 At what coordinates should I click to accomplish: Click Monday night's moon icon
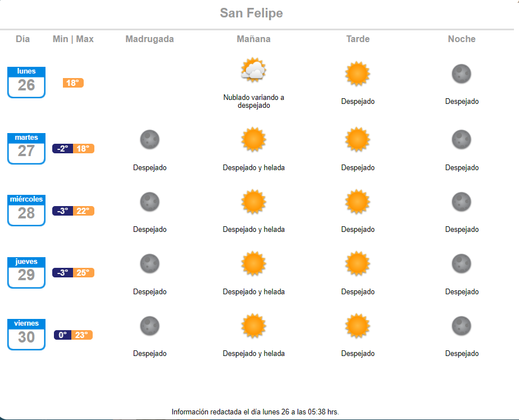coord(462,74)
